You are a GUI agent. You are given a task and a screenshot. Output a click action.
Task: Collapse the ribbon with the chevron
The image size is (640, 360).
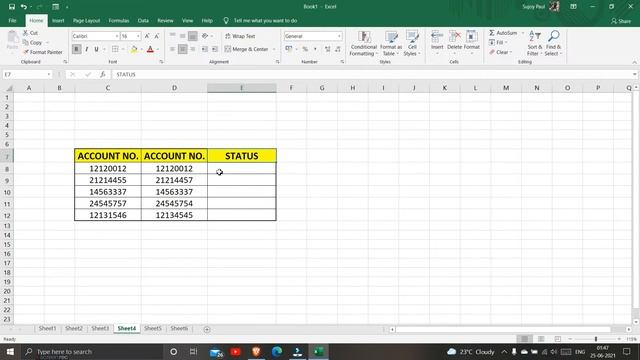tap(634, 62)
